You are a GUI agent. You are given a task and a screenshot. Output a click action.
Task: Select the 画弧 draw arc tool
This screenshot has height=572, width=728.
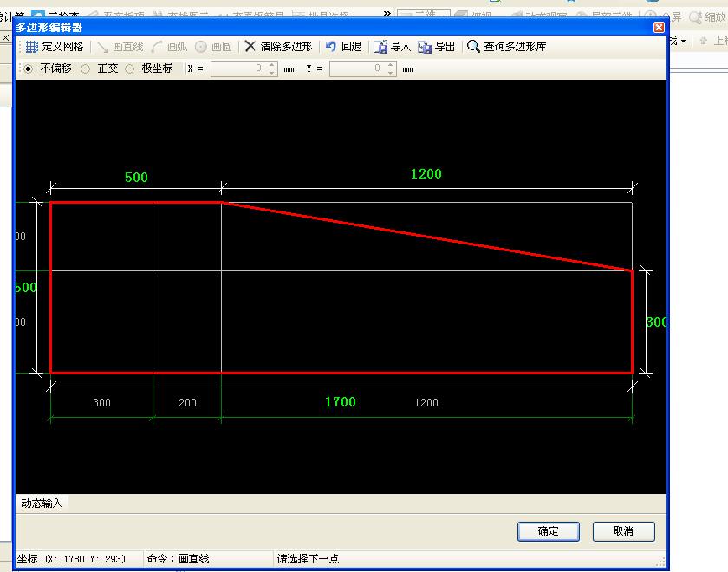[170, 47]
